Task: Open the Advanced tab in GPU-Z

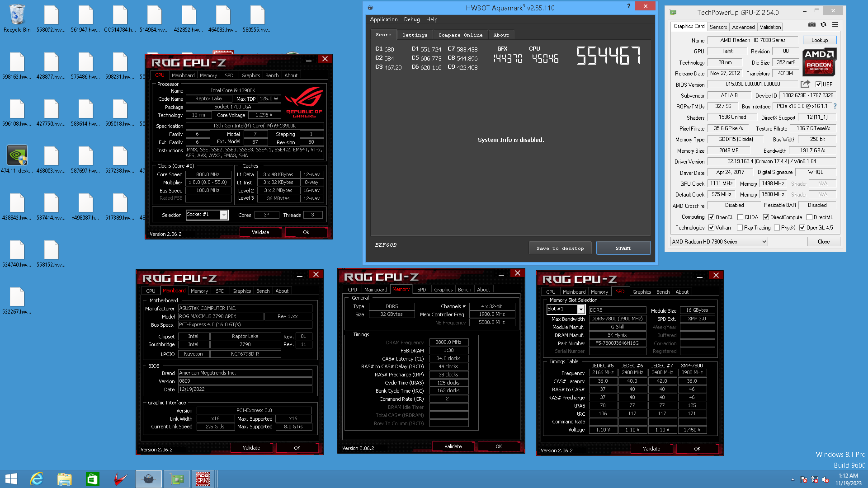Action: click(743, 27)
